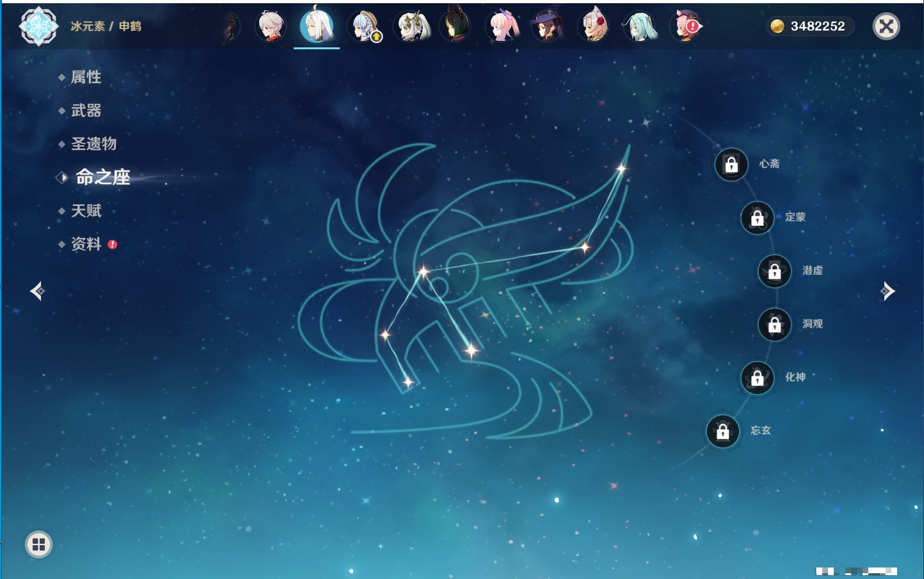This screenshot has height=579, width=924.
Task: Open the four-square grid menu button
Action: click(x=39, y=544)
